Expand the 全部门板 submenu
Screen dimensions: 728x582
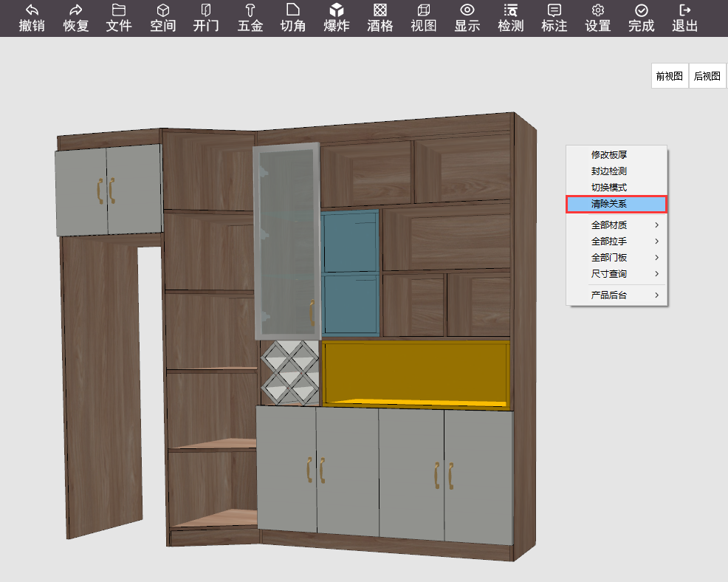pos(616,257)
